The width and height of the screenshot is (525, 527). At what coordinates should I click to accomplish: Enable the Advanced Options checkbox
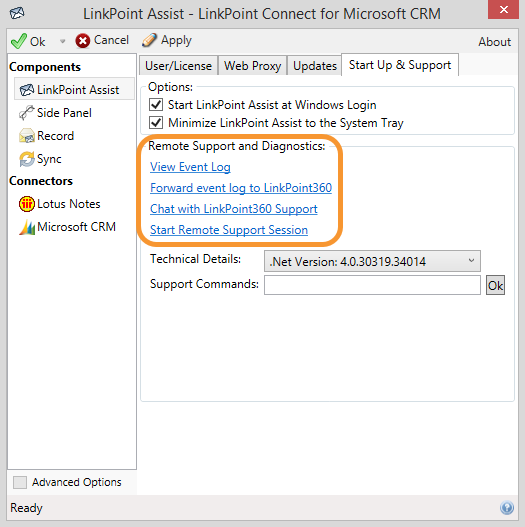20,482
